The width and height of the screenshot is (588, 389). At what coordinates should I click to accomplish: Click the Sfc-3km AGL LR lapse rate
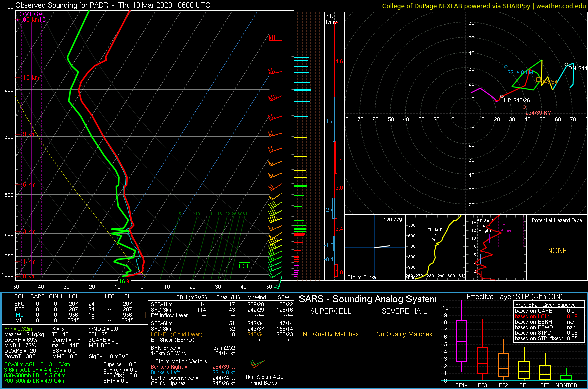coord(37,364)
